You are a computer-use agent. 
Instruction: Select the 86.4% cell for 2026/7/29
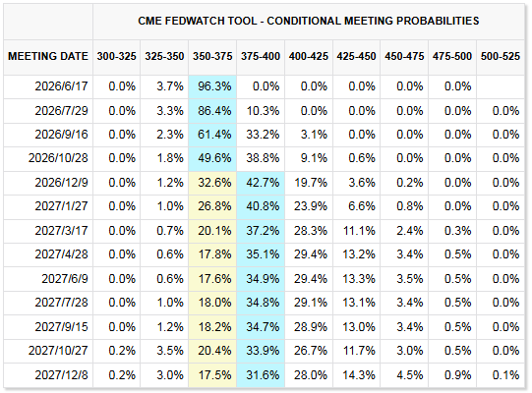point(212,111)
